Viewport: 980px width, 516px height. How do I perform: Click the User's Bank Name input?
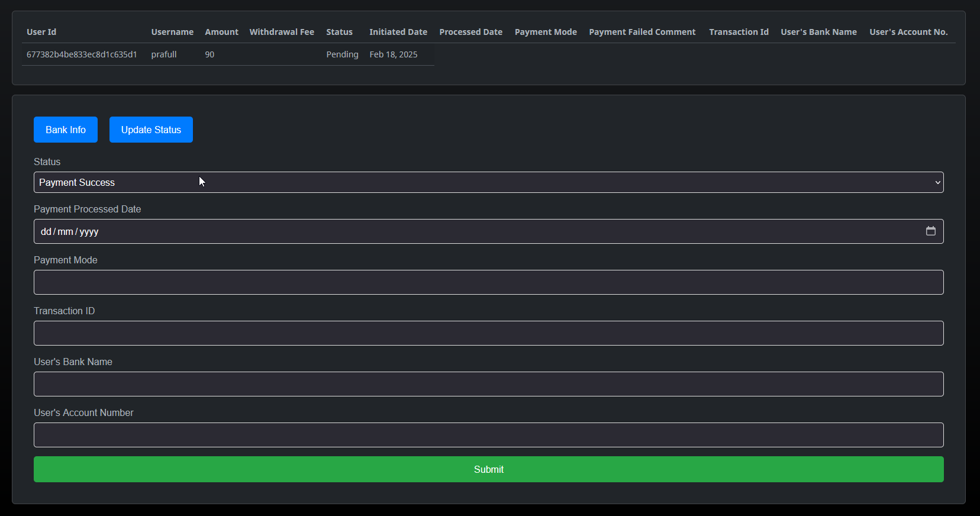point(488,384)
